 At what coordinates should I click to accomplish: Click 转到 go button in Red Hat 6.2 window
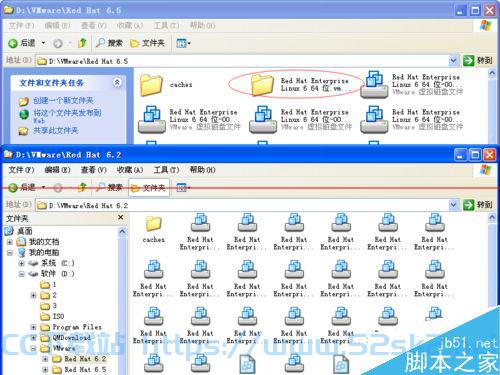pyautogui.click(x=478, y=205)
